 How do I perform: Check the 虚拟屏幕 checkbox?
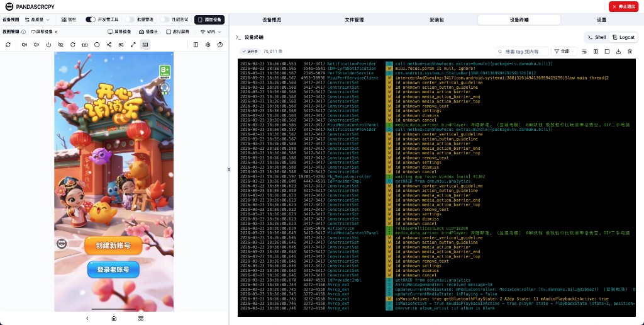point(169,31)
